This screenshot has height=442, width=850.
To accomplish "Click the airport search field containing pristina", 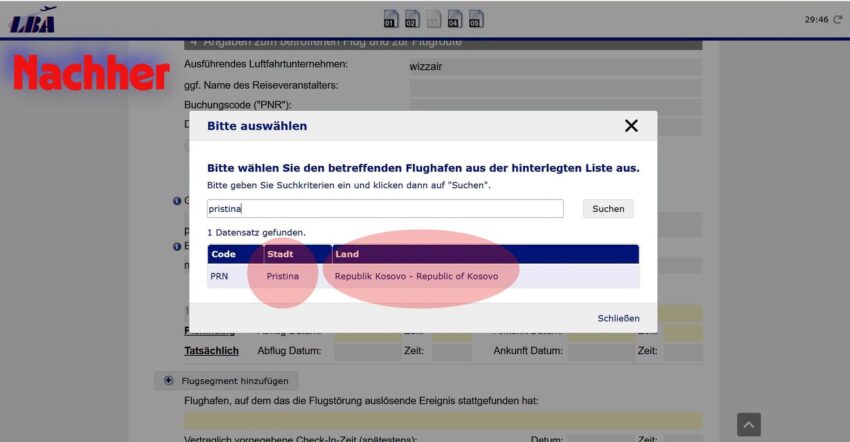I will (385, 209).
